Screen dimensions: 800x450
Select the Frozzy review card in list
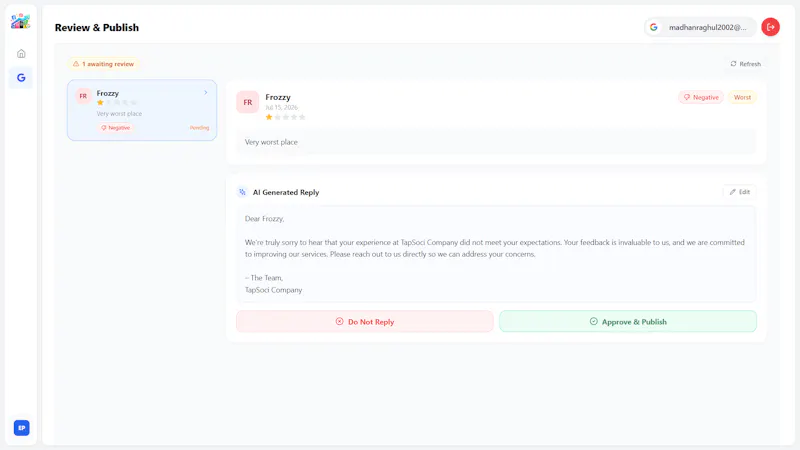[142, 110]
